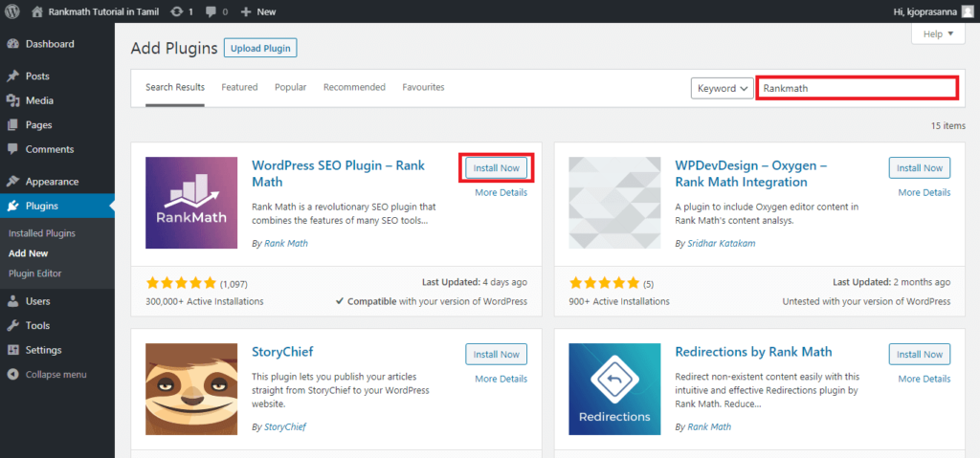980x458 pixels.
Task: Click the Dashboard gauge icon
Action: [12, 44]
